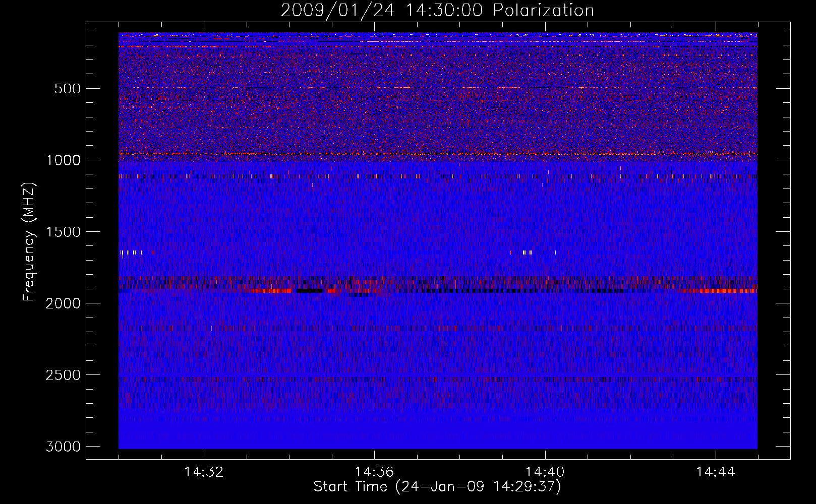Pick the 2000 frequency tick label
The height and width of the screenshot is (504, 816).
63,303
